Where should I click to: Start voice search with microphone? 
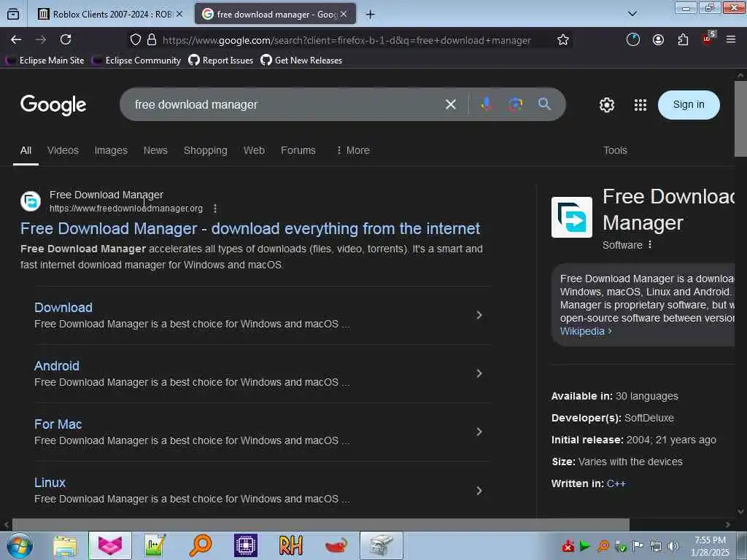(x=486, y=104)
